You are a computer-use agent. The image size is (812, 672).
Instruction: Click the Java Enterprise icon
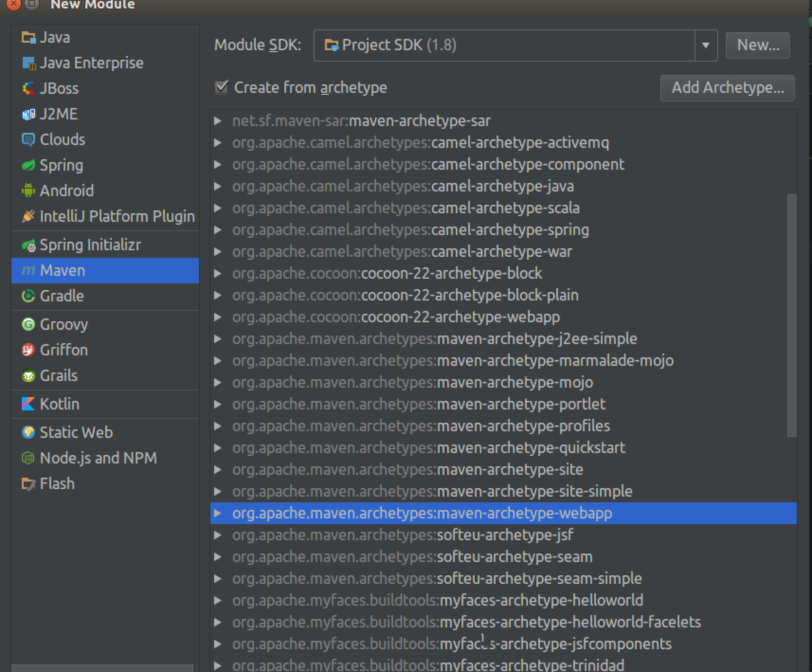[x=28, y=63]
